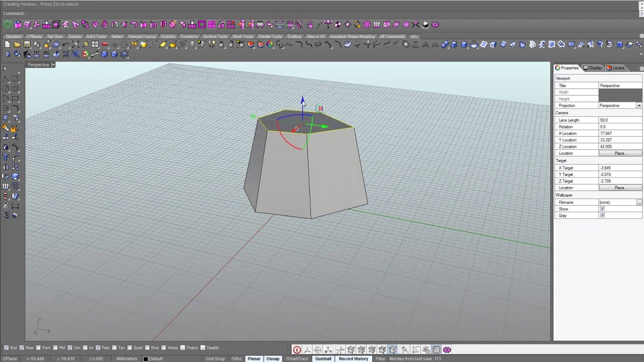
Task: Click the closed padlock Lock icon
Action: coord(221,44)
